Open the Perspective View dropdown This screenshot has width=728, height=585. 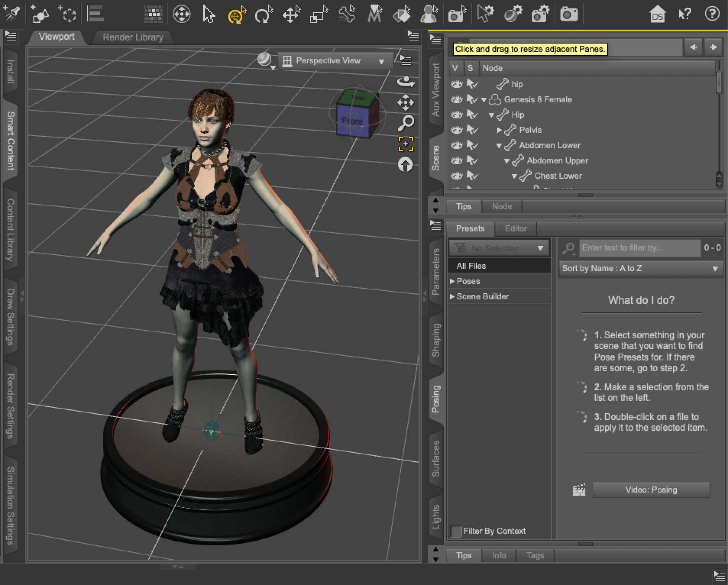336,61
